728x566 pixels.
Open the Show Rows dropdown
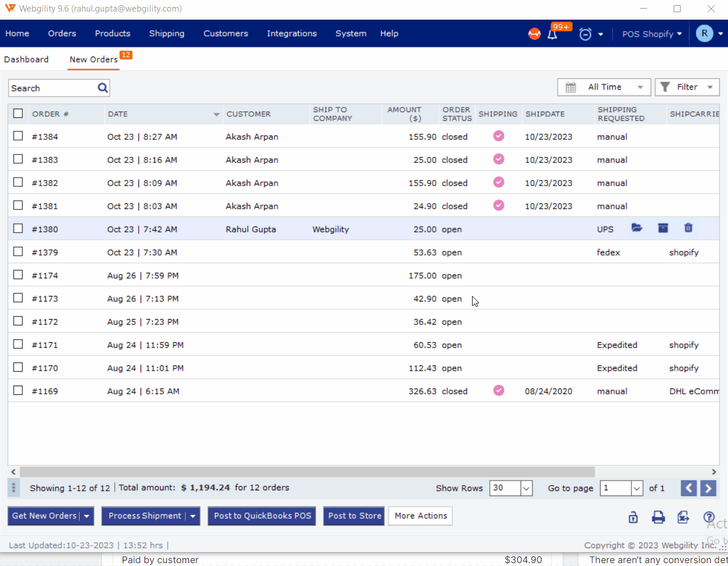click(511, 488)
